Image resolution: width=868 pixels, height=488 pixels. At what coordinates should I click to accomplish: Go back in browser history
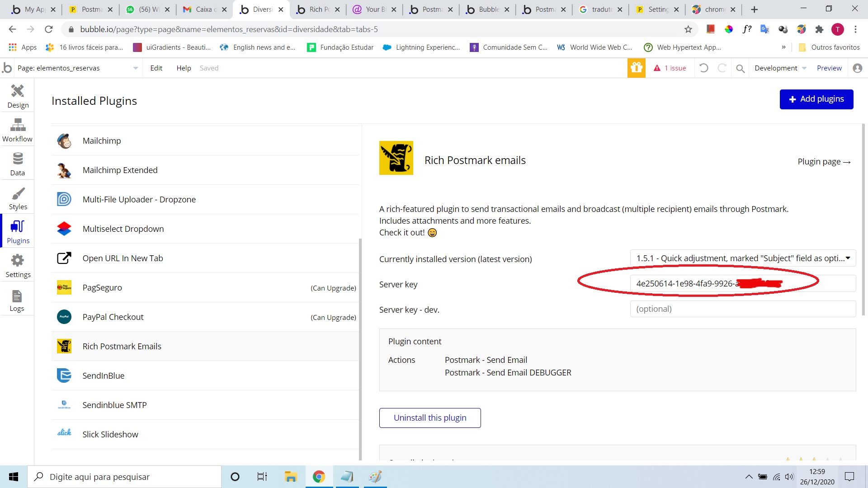pos(12,29)
